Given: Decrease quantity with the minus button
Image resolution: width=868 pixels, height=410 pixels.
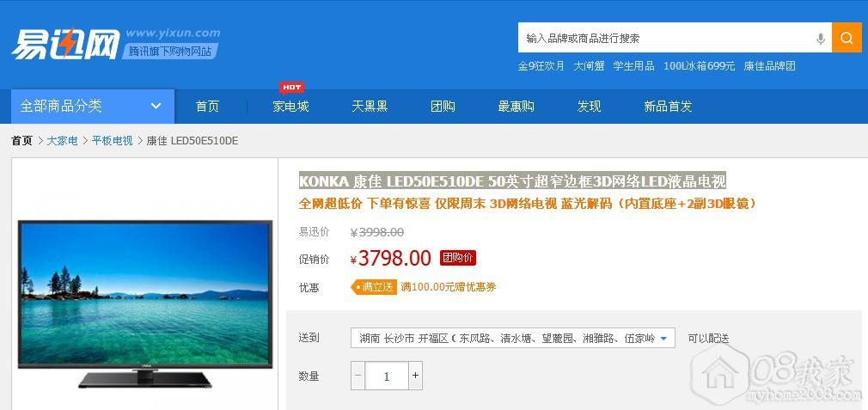Looking at the screenshot, I should [x=358, y=376].
